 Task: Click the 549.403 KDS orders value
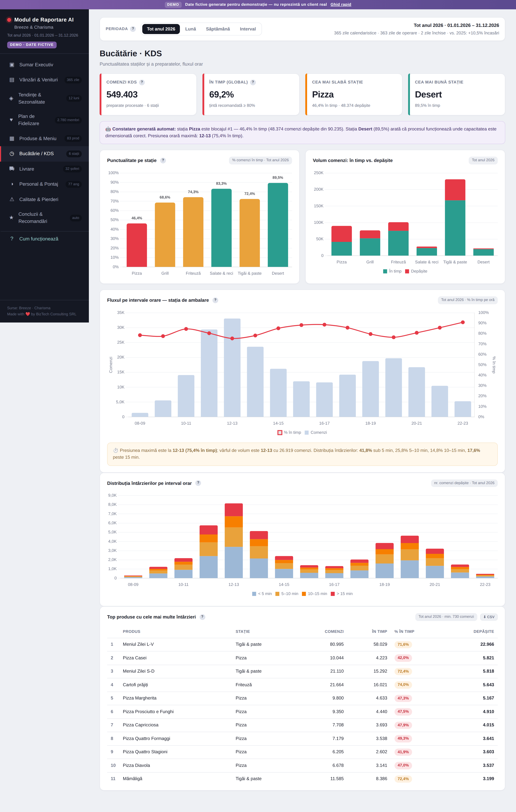[122, 94]
